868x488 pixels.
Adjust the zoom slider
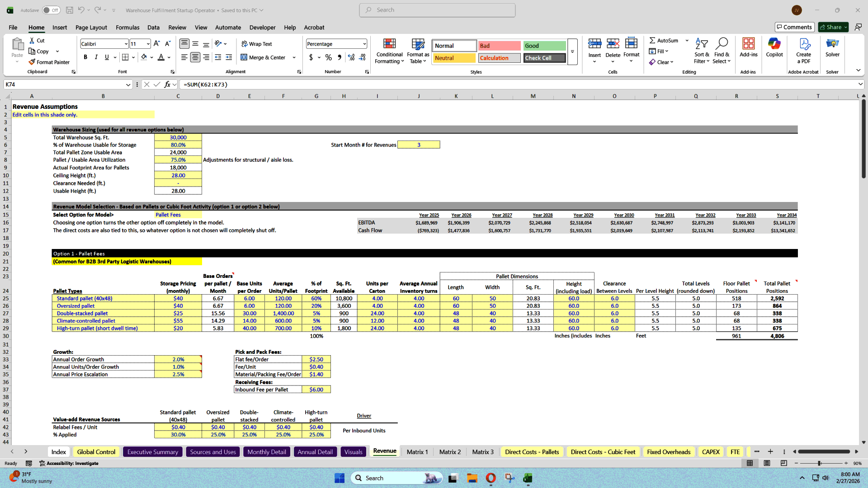pyautogui.click(x=819, y=463)
